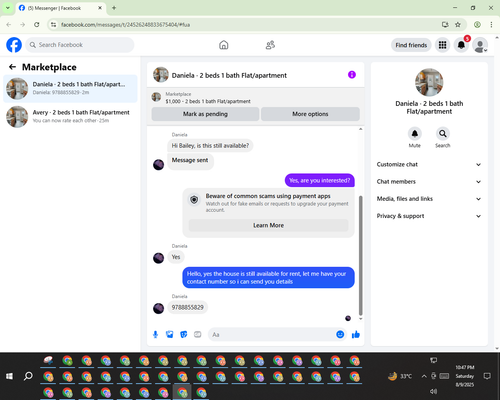Reload the page in browser
The image size is (500, 400).
click(37, 25)
